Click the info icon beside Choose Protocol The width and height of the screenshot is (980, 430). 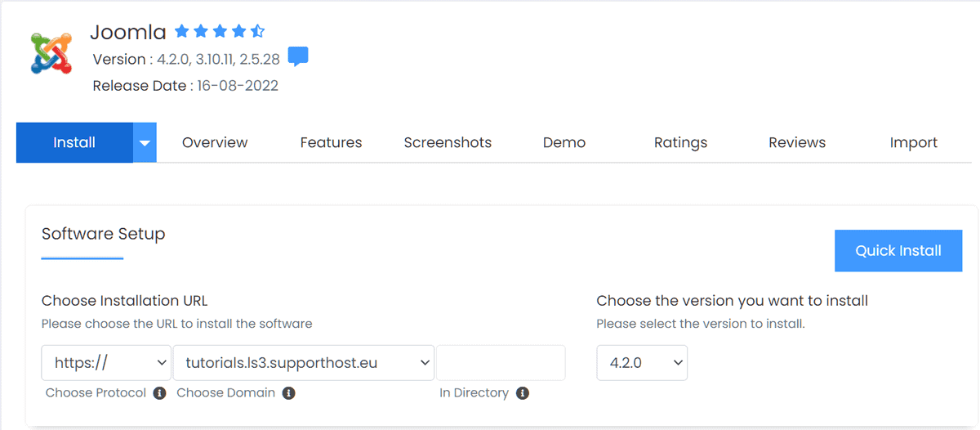point(160,393)
